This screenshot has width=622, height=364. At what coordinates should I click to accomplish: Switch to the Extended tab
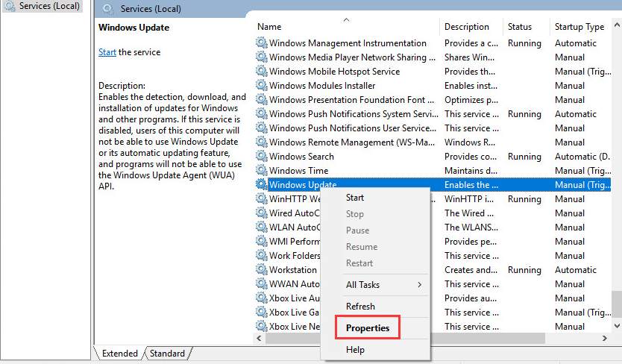pos(119,353)
